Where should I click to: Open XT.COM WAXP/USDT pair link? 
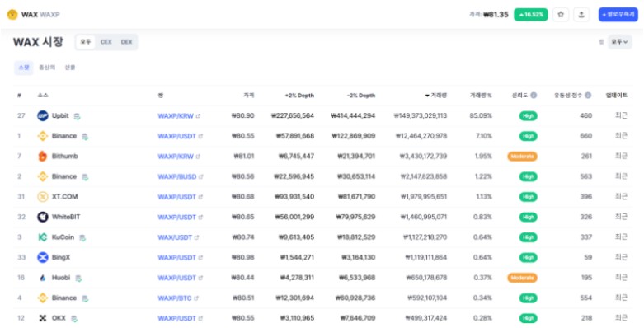pos(180,197)
